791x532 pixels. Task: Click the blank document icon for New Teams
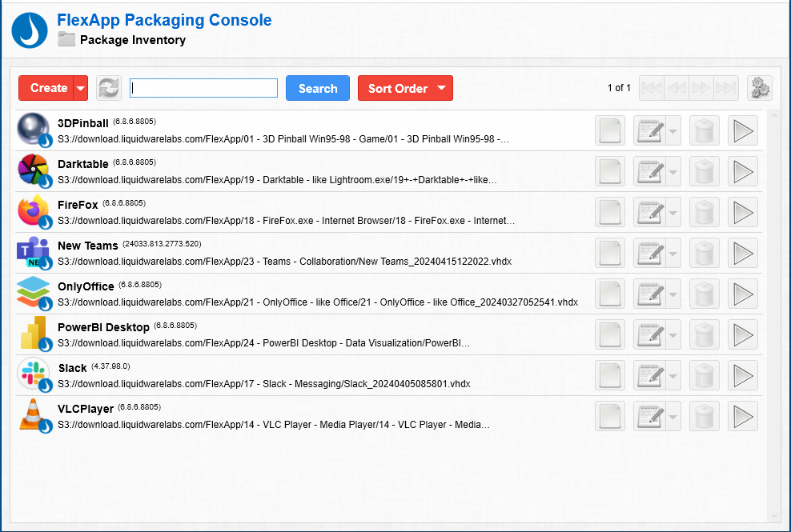point(610,253)
